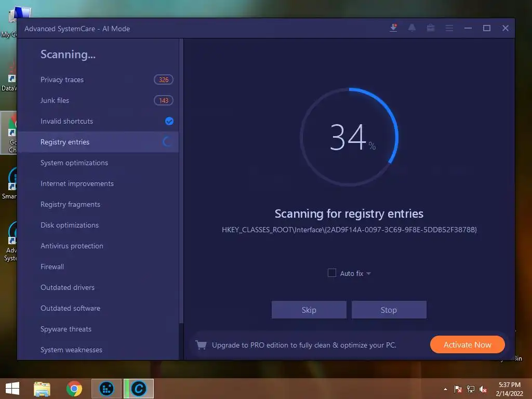Image resolution: width=532 pixels, height=399 pixels.
Task: Select Registry fragments item
Action: 98,204
